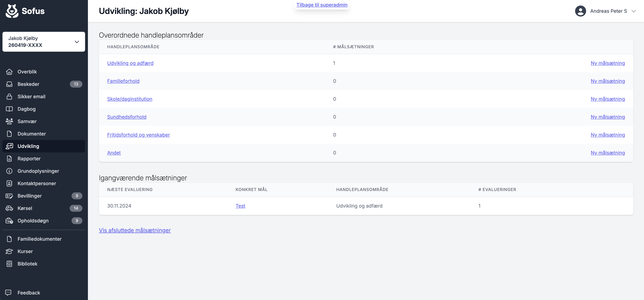The width and height of the screenshot is (644, 300).
Task: Open the Test konkret mål link
Action: click(240, 206)
